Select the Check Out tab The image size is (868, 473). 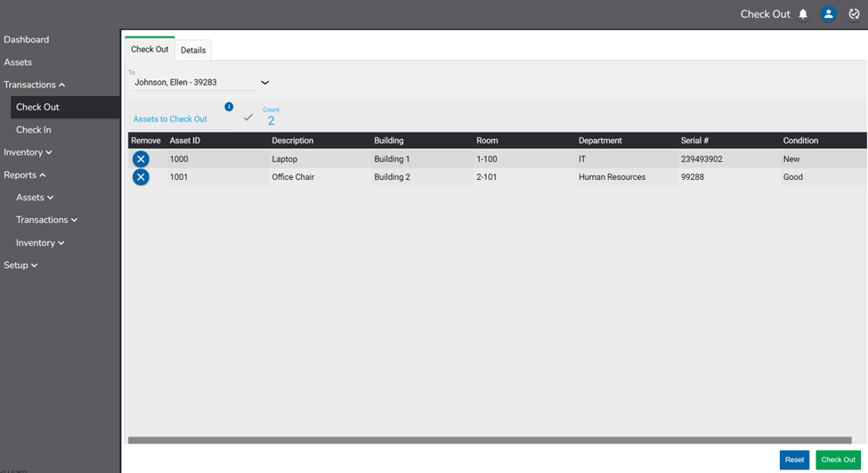[150, 50]
